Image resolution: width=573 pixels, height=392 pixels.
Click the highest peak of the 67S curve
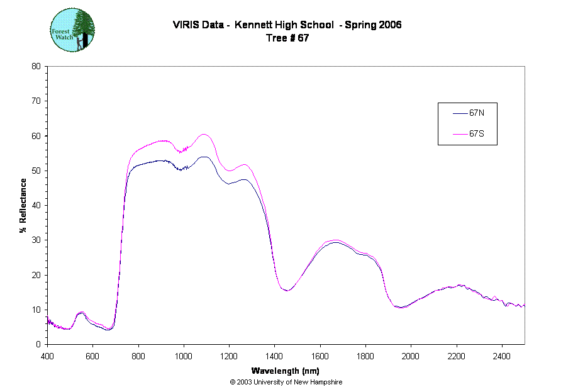pos(203,134)
